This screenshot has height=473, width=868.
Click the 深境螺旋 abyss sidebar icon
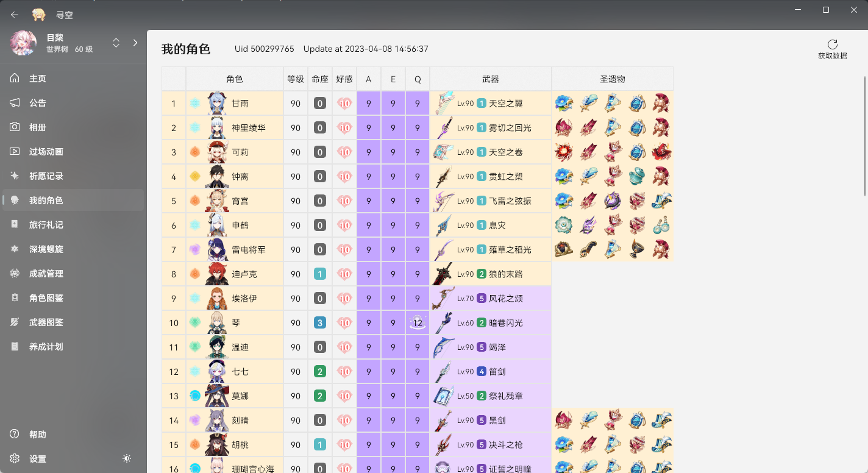coord(15,249)
